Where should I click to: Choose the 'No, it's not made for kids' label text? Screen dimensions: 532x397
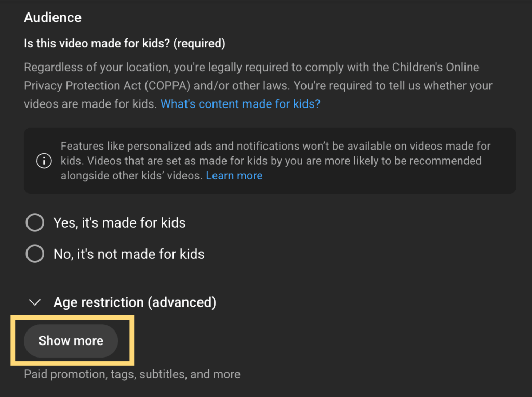pyautogui.click(x=129, y=254)
